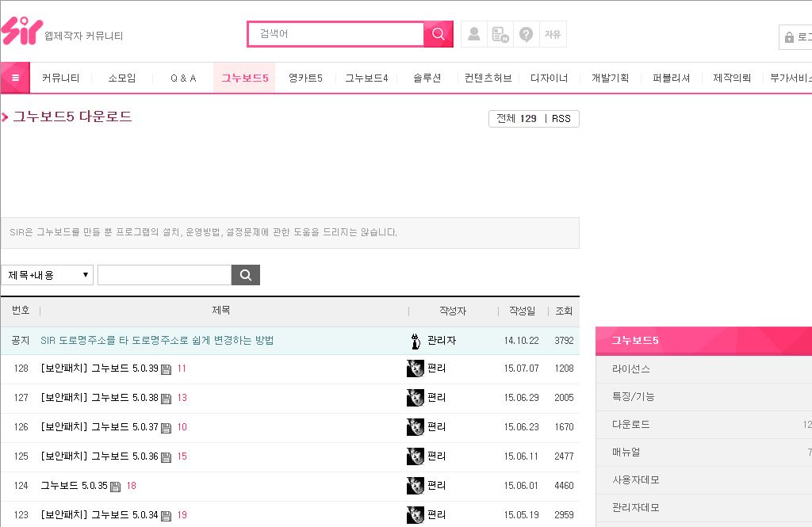Click file attachment icon on 5.0.37 row
This screenshot has height=527, width=812.
point(166,428)
